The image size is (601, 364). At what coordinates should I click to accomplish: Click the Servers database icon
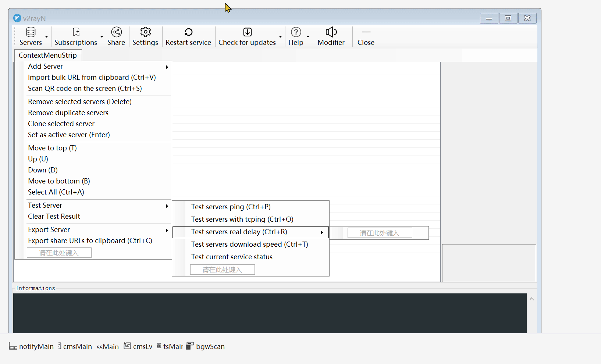(x=31, y=32)
